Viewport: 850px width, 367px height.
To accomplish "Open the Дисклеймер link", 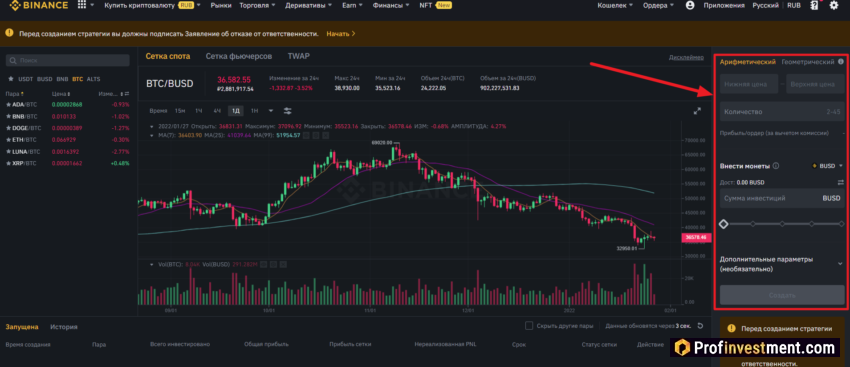I will pos(686,57).
